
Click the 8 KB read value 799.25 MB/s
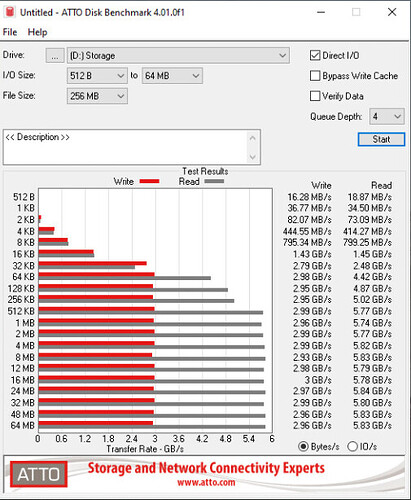point(367,242)
